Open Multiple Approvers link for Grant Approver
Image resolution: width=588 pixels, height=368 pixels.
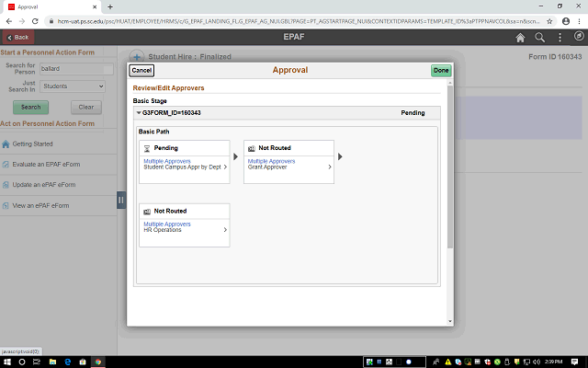pyautogui.click(x=271, y=161)
